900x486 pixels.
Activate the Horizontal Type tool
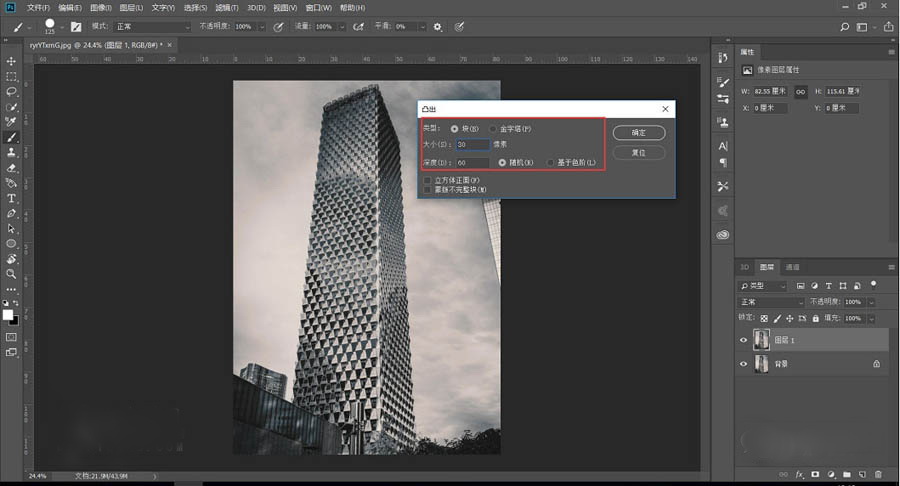[x=12, y=198]
